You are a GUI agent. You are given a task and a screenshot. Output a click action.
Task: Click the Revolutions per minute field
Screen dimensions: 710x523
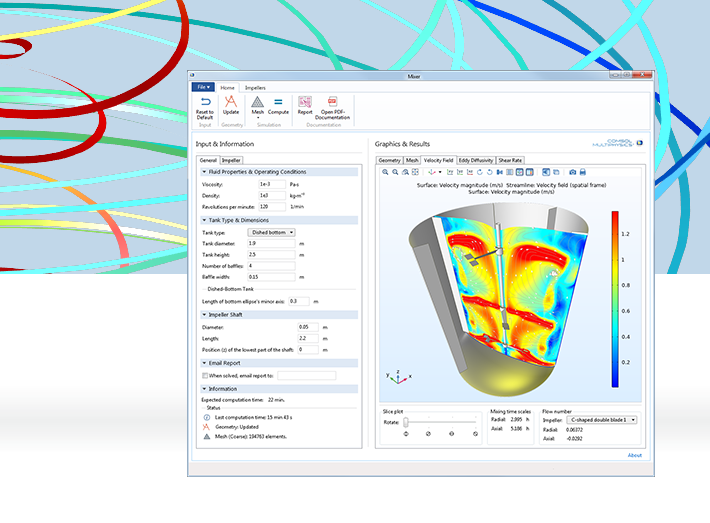coord(272,206)
